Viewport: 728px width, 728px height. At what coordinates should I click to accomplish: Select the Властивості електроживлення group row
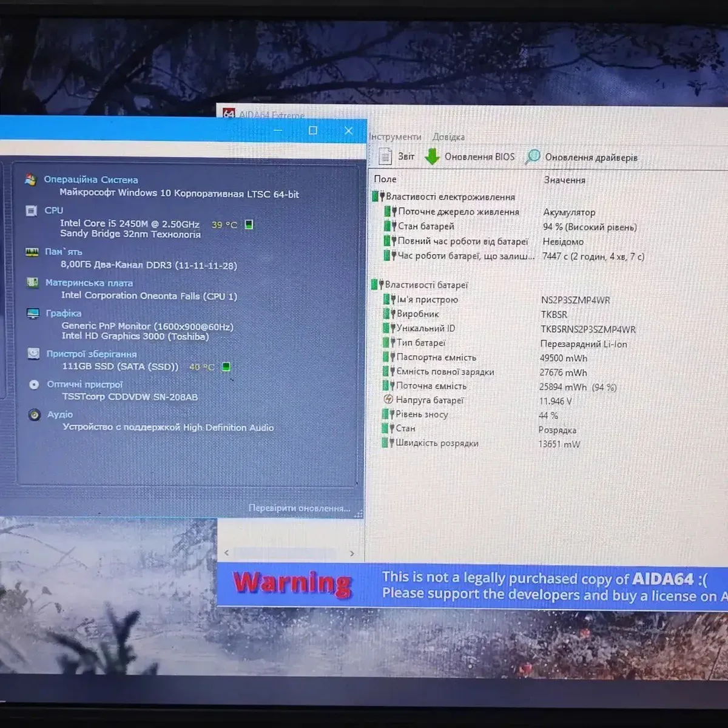[450, 197]
